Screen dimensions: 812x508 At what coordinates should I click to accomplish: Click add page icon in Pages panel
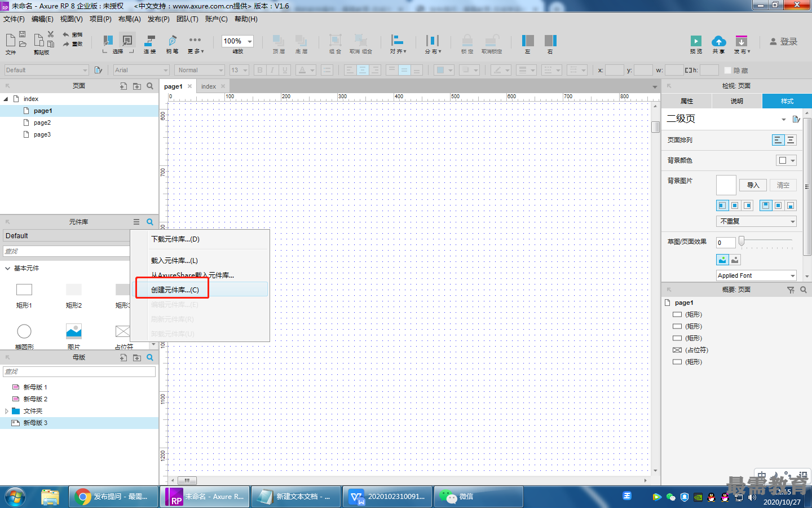click(123, 86)
